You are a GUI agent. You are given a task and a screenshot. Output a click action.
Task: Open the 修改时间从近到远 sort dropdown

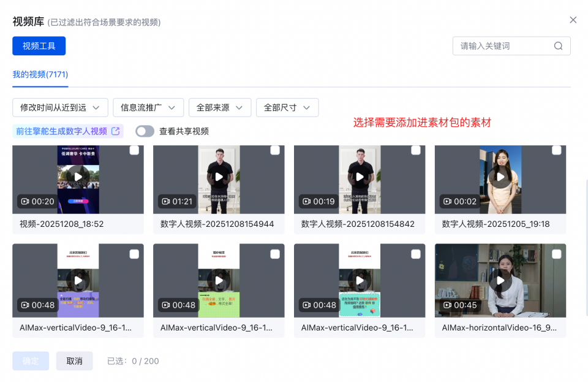pyautogui.click(x=59, y=107)
